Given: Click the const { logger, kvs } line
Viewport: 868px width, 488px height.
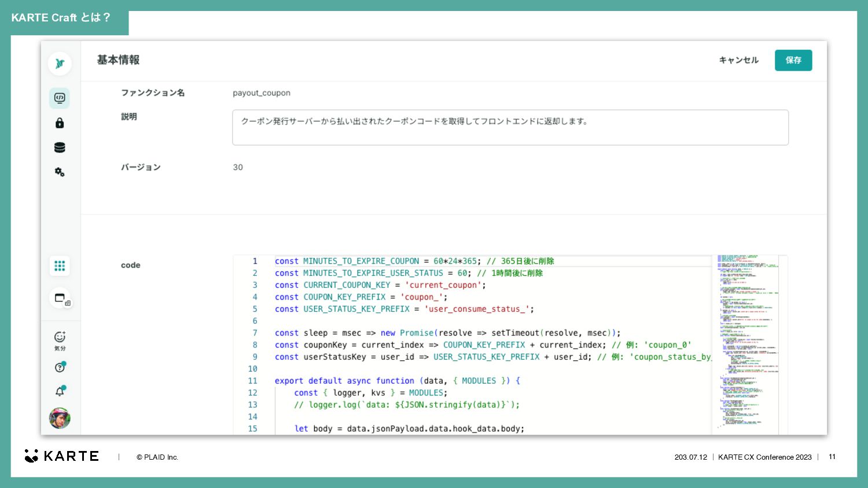Looking at the screenshot, I should (x=370, y=393).
